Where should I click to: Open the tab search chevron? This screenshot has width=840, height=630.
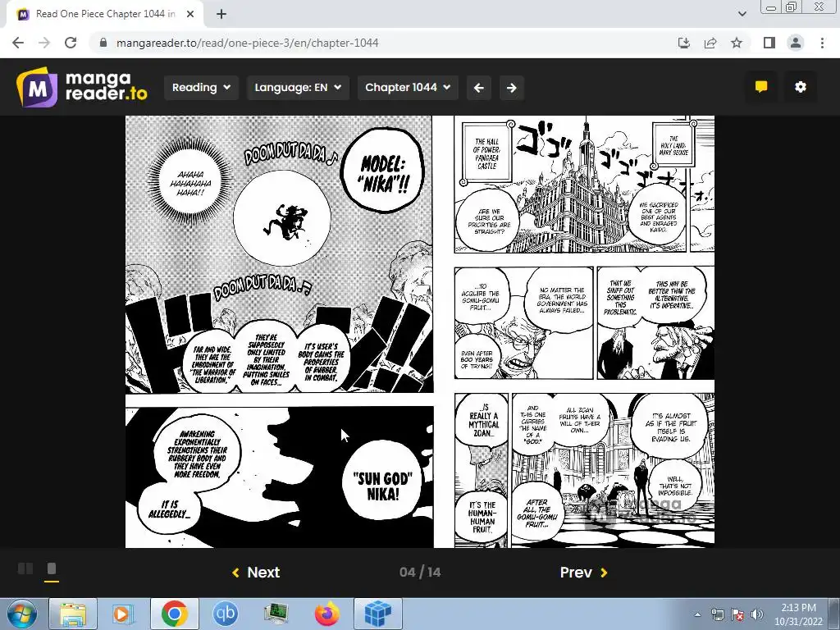(x=742, y=14)
